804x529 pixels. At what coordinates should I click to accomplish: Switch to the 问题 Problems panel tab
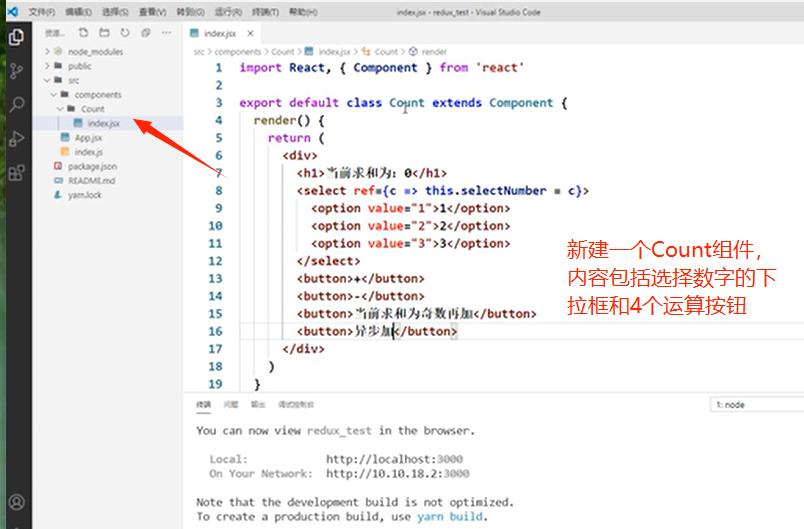[x=231, y=404]
